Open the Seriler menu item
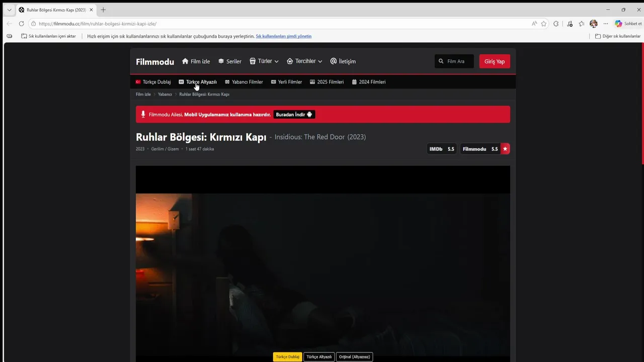 pos(230,61)
